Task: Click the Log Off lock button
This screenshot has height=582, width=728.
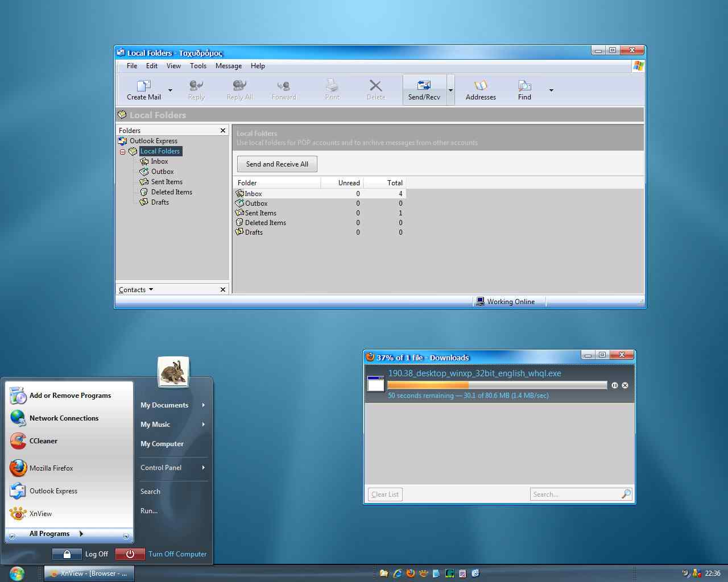Action: [67, 554]
